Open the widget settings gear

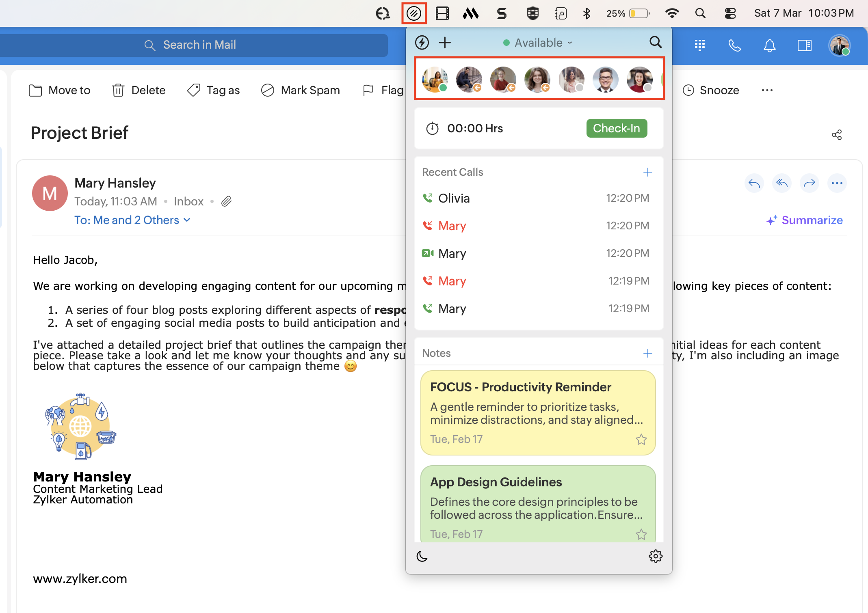pyautogui.click(x=655, y=556)
